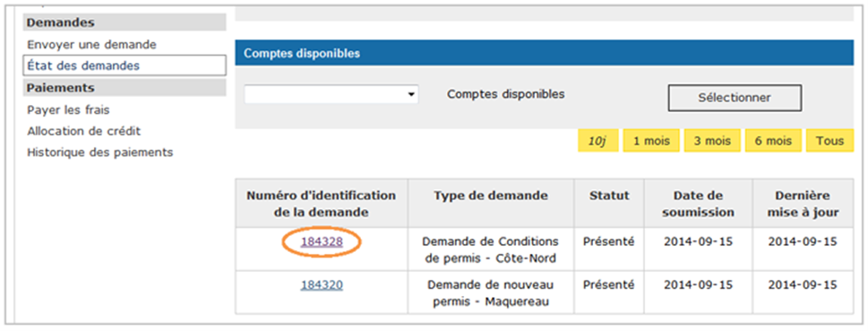Click last update date of request 184320
The height and width of the screenshot is (331, 868).
803,285
